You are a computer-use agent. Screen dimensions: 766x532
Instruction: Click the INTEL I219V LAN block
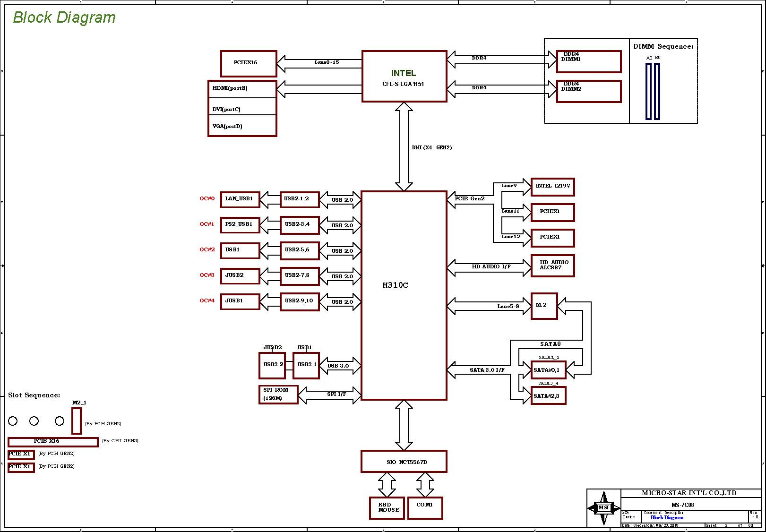(553, 187)
